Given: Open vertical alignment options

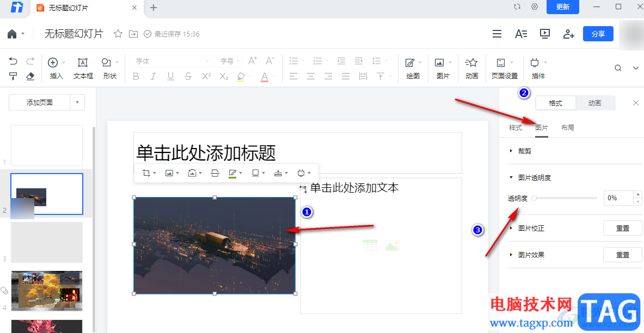Looking at the screenshot, I should 381,76.
